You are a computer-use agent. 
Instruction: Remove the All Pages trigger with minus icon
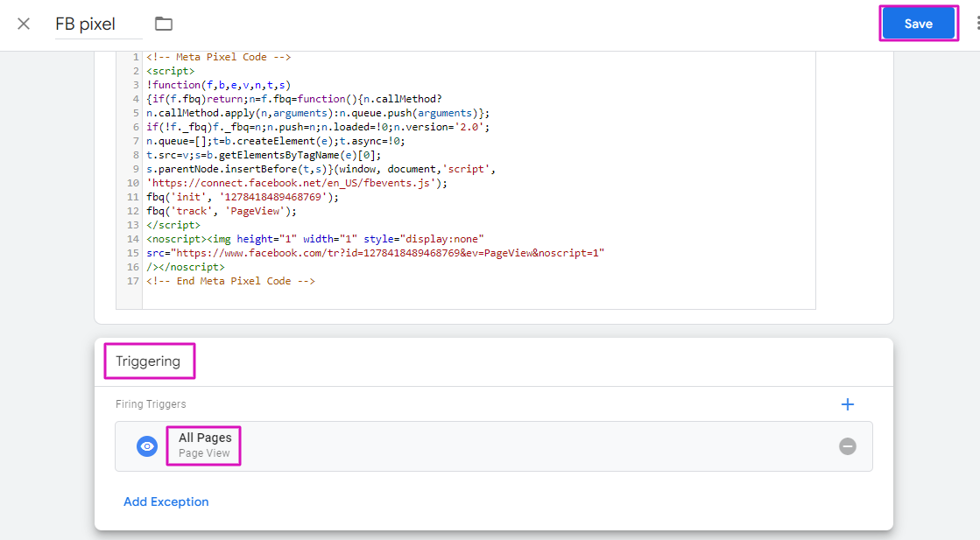[848, 446]
